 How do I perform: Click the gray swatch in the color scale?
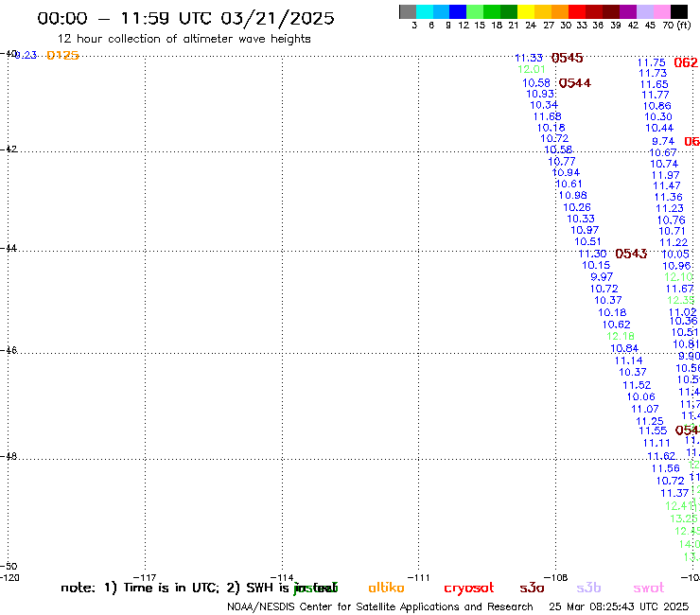tap(408, 11)
